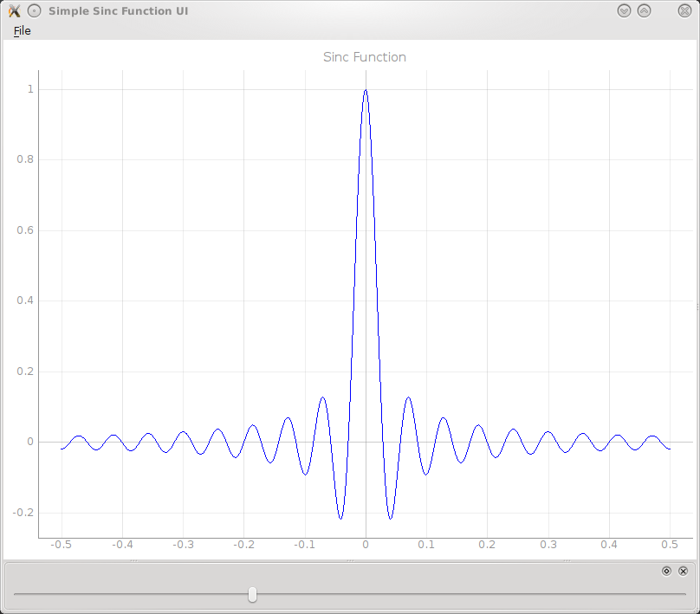Click the X11 window menu icon
This screenshot has height=614, width=700.
(x=14, y=11)
